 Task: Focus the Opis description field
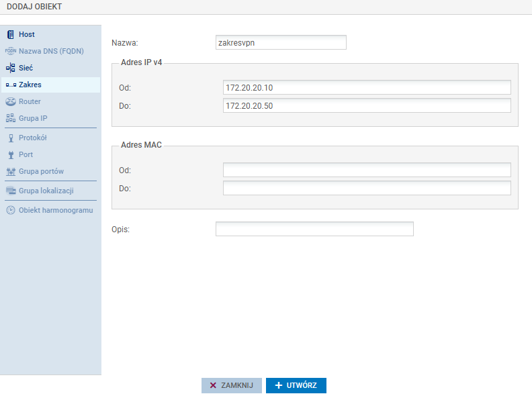click(314, 230)
